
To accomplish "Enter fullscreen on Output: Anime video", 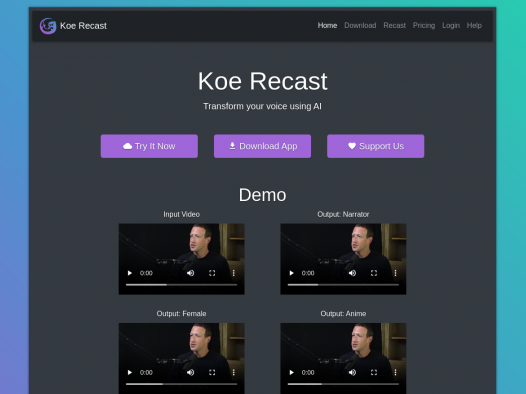I will 374,372.
